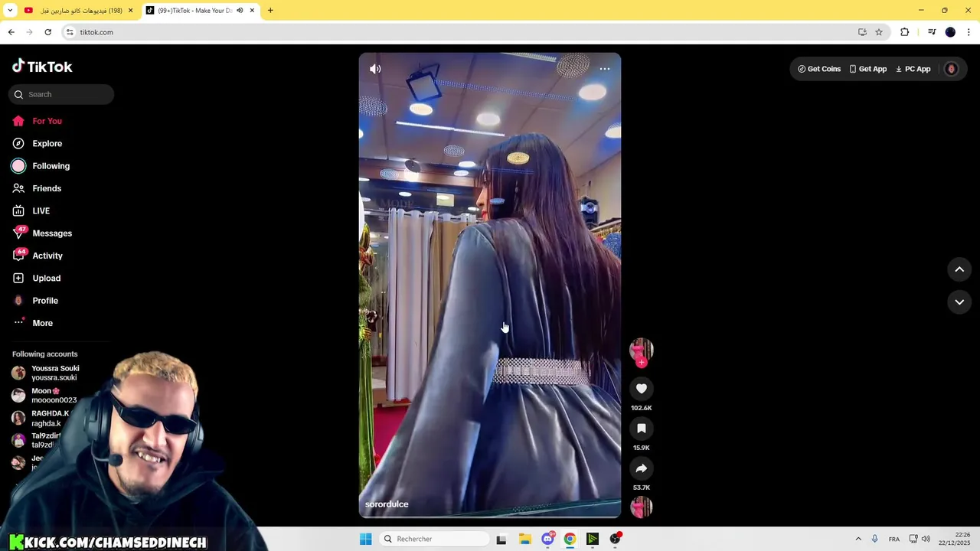Viewport: 980px width, 551px height.
Task: Like the video with heart icon
Action: pyautogui.click(x=642, y=389)
